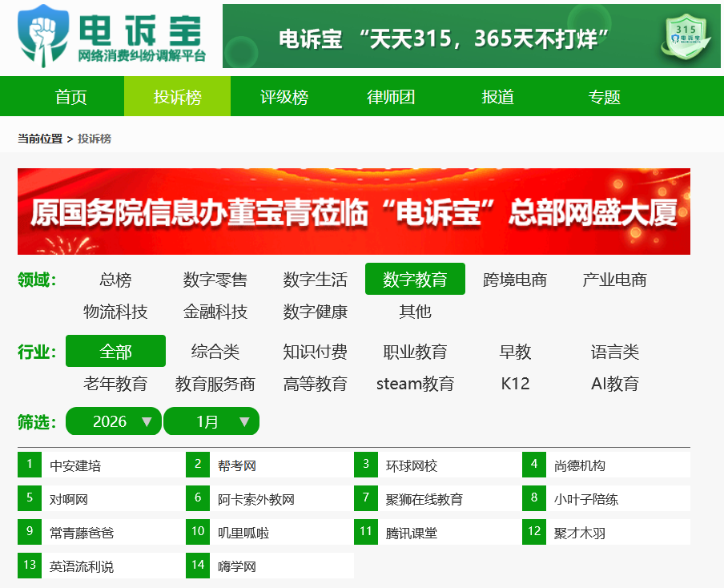Select AI教育 industry filter
This screenshot has height=588, width=724.
[615, 384]
